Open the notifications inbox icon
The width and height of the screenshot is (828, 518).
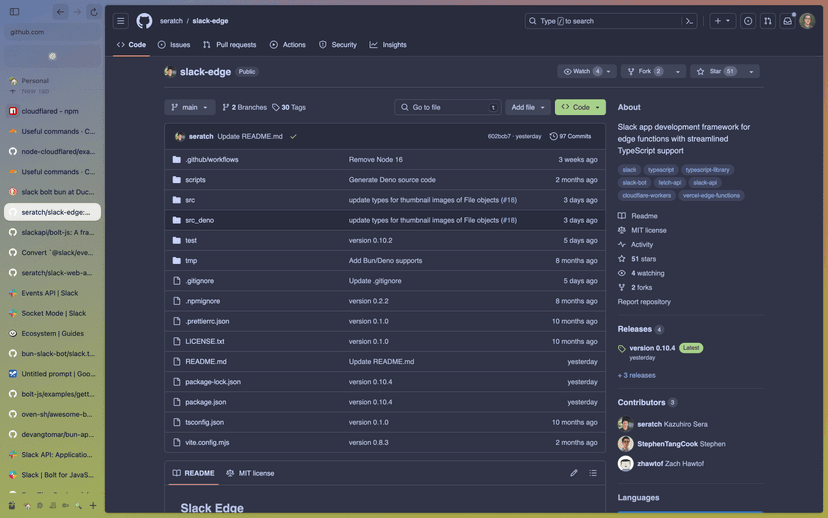(788, 21)
